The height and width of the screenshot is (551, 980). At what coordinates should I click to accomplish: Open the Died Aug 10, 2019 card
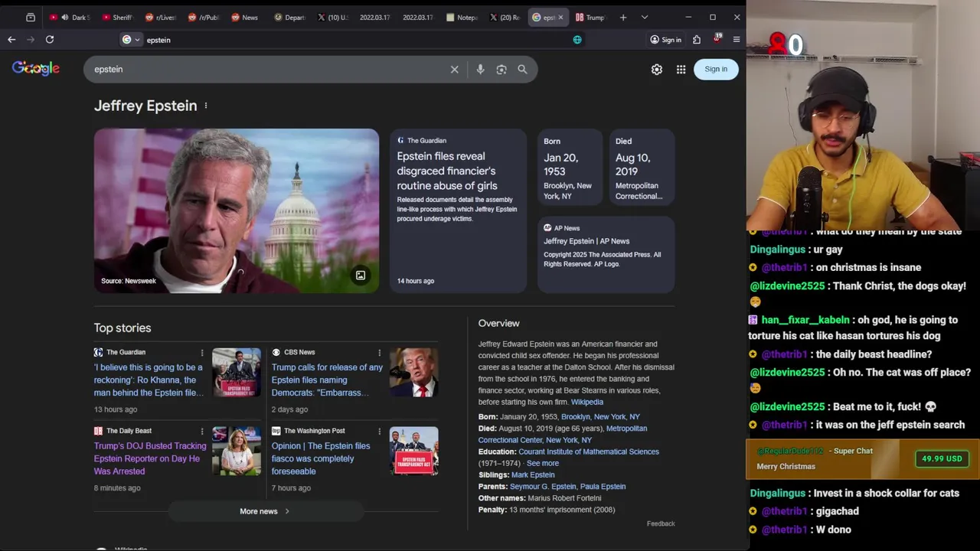(641, 168)
